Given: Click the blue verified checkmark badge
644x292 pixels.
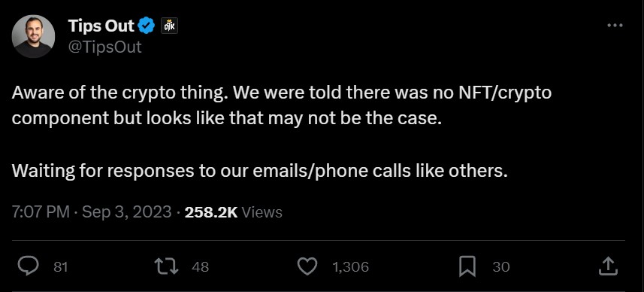Looking at the screenshot, I should click(146, 26).
